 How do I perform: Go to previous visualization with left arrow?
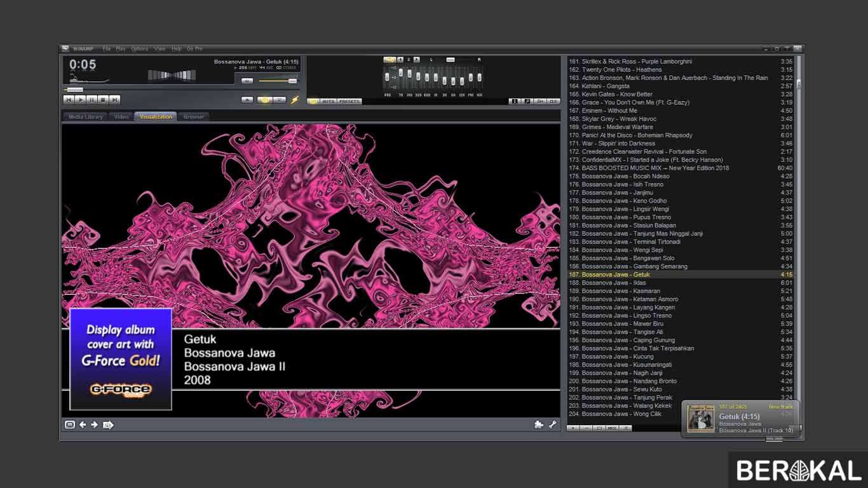tap(83, 424)
